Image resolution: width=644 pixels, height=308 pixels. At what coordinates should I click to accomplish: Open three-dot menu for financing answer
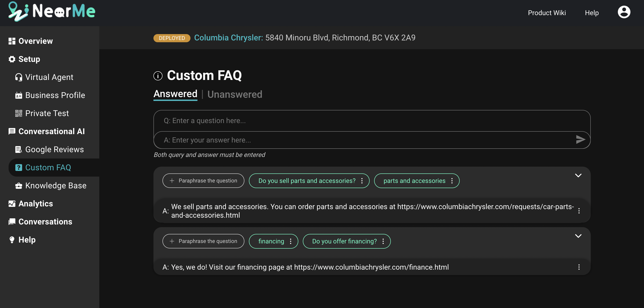point(579,267)
